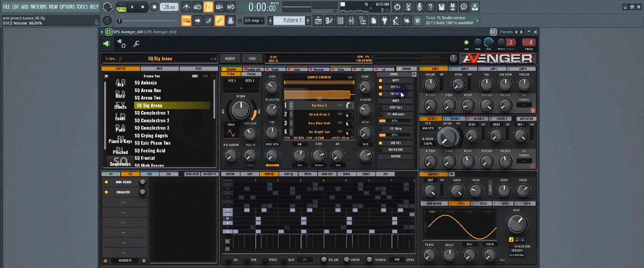644x268 pixels.
Task: Select the Plucked category in browser
Action: [x=120, y=152]
